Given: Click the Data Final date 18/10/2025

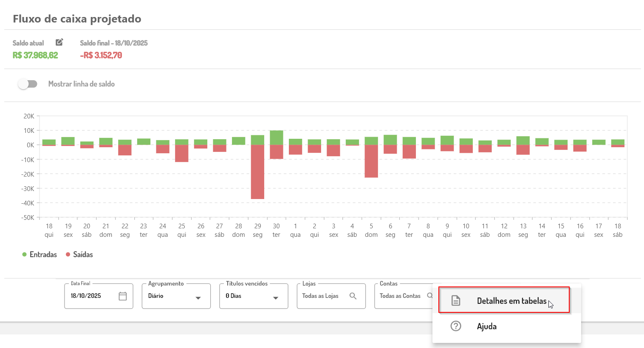Looking at the screenshot, I should coord(86,296).
